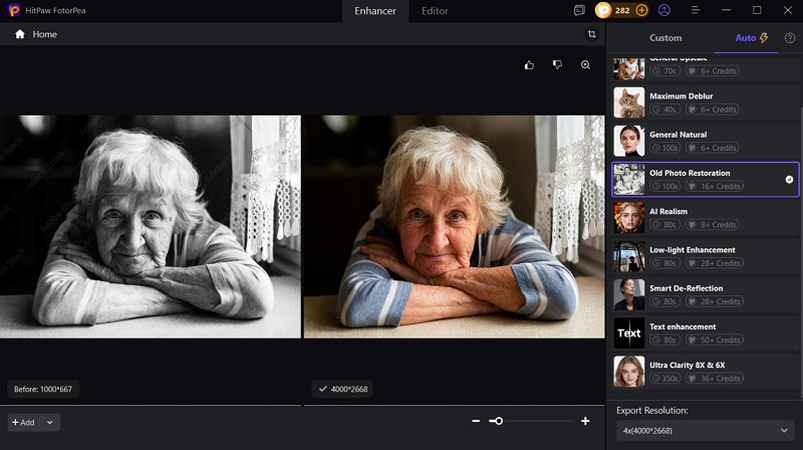Screen dimensions: 803x450
Task: Click the 350s time badge
Action: [x=665, y=378]
